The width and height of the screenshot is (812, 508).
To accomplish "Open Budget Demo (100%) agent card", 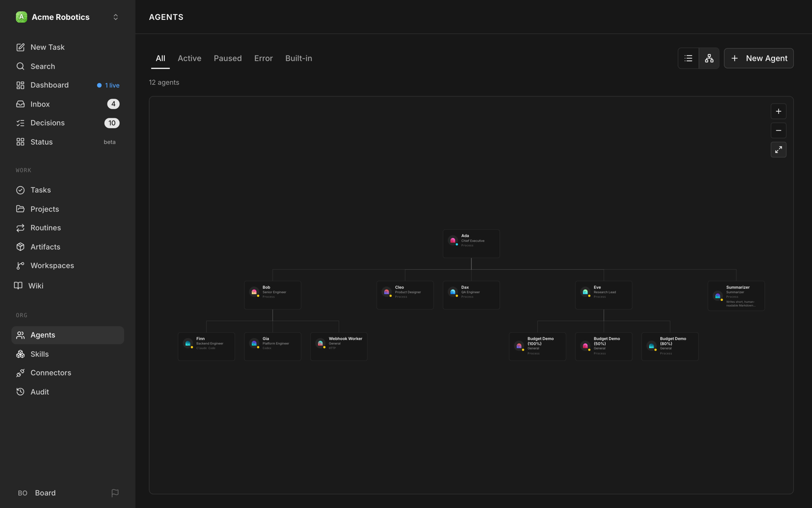I will 537,346.
